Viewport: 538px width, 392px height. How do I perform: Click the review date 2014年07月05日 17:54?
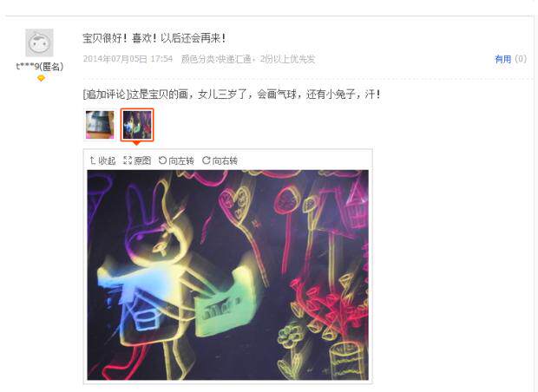point(128,59)
